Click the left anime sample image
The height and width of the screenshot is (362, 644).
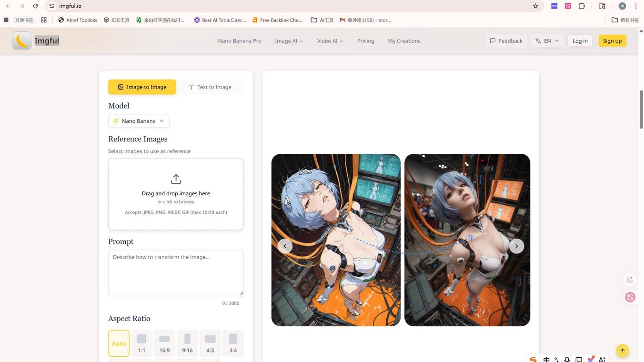(x=336, y=240)
